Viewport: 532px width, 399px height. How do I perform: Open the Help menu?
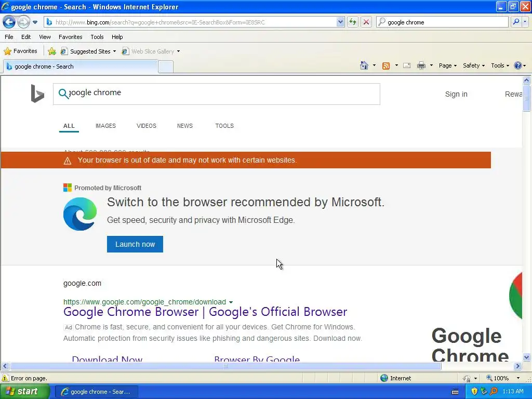click(117, 37)
